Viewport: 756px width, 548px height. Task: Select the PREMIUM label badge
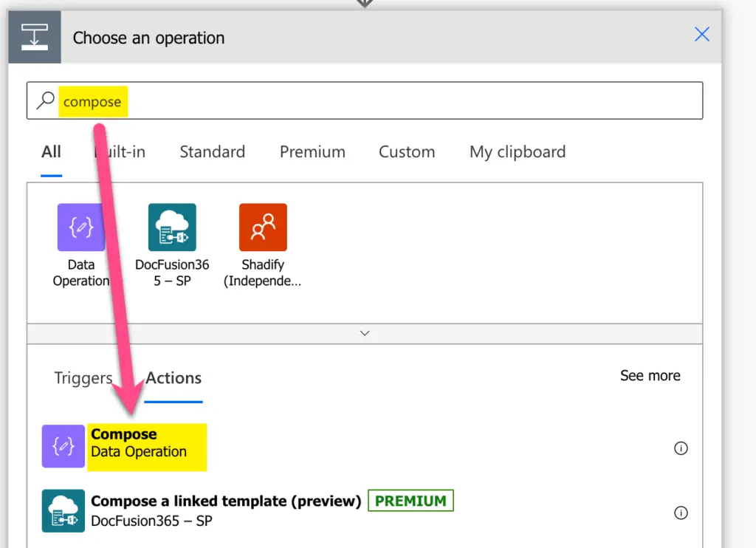click(x=410, y=500)
